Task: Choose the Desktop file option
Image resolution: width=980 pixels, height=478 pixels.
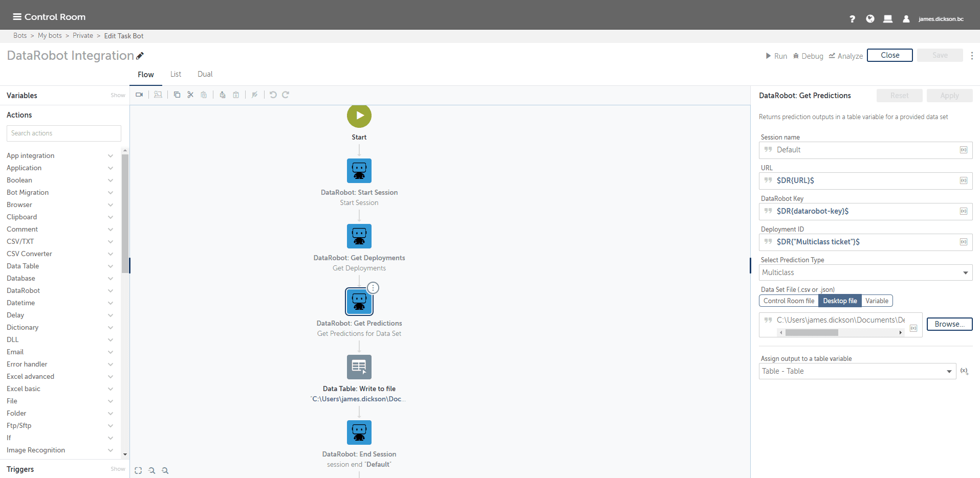Action: [840, 301]
